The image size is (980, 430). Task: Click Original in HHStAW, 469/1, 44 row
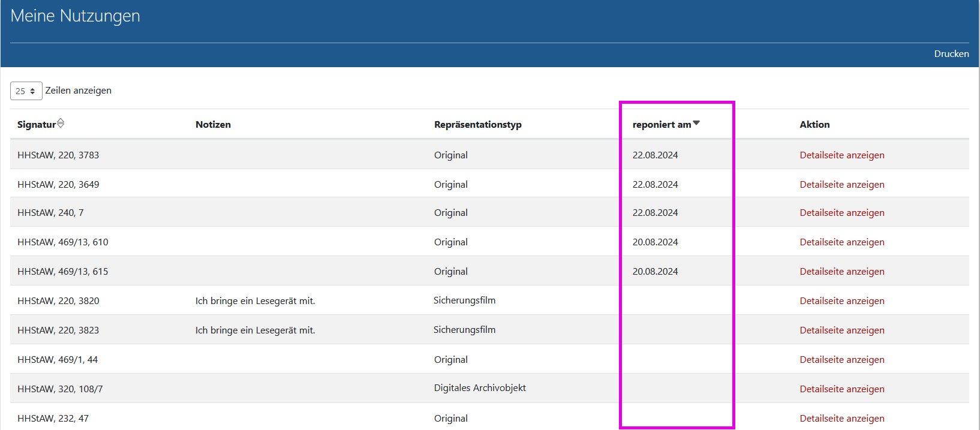pyautogui.click(x=451, y=360)
